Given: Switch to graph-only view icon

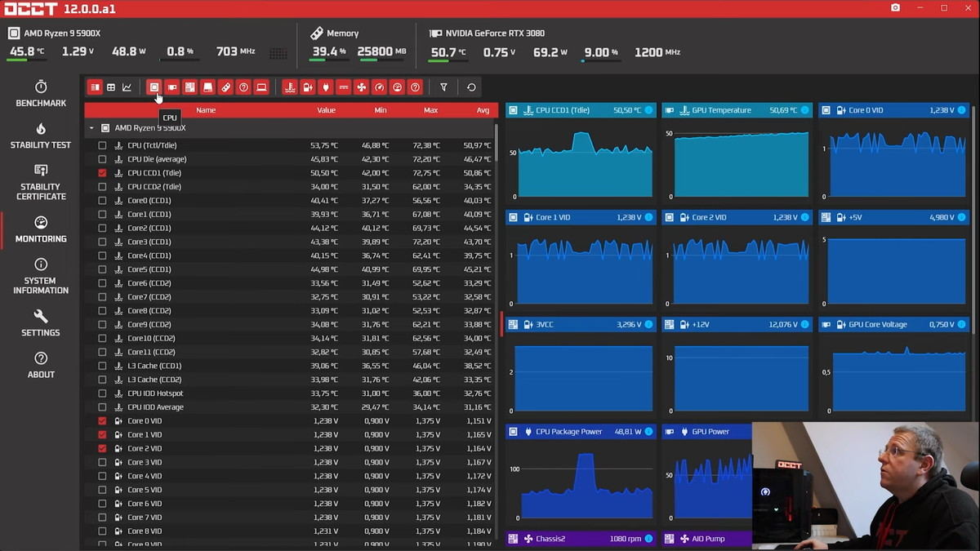Looking at the screenshot, I should tap(127, 87).
